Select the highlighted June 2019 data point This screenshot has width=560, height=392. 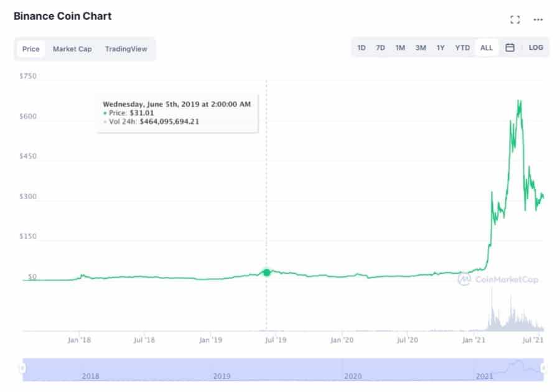(x=266, y=272)
